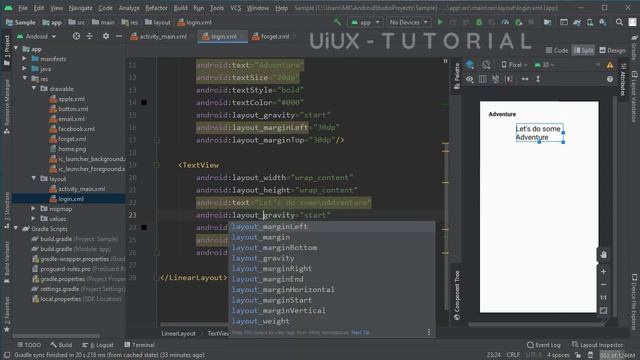Click the black color swatch on line 14 gutter
The image size is (640, 360).
[x=144, y=102]
